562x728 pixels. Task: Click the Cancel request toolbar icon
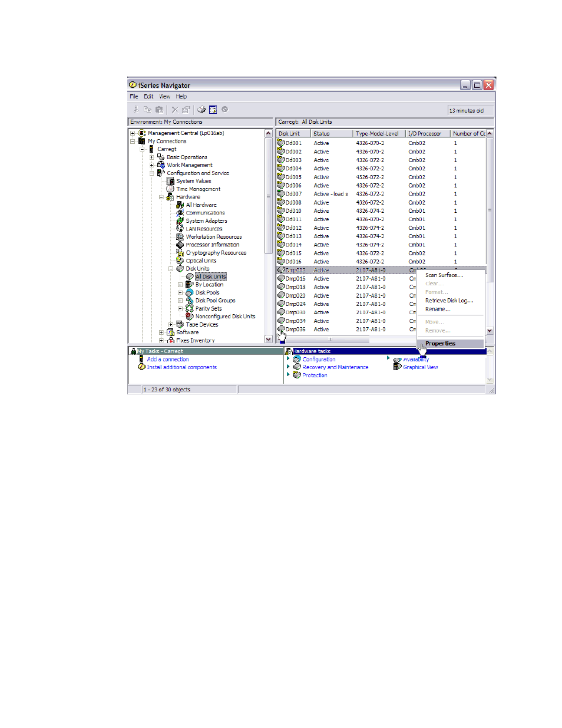click(x=225, y=110)
